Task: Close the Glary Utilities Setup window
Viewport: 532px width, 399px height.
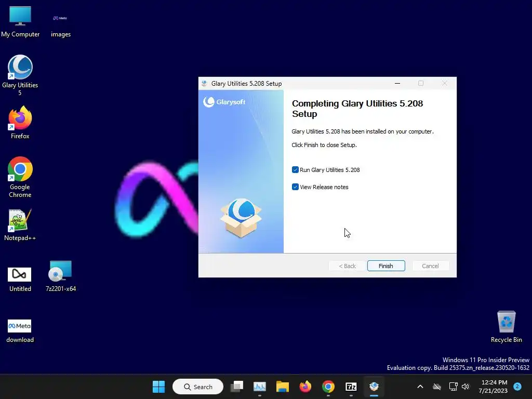Action: (x=444, y=84)
